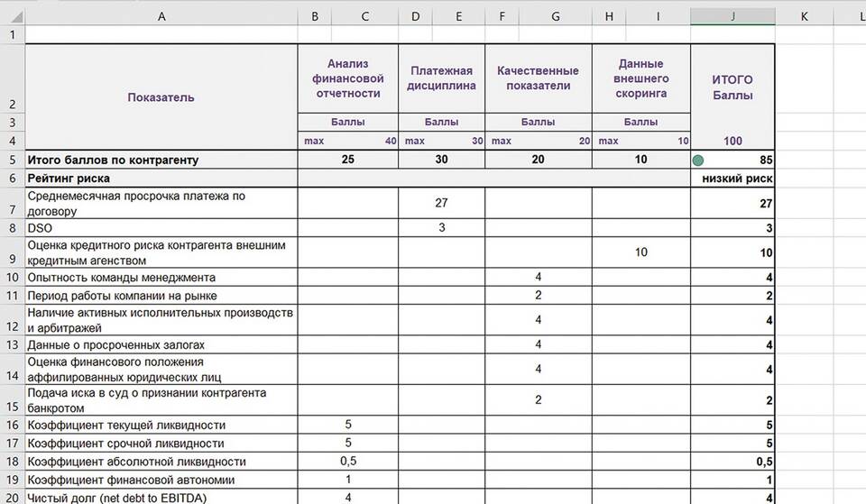This screenshot has width=866, height=504.
Task: Select column A header
Action: point(161,16)
